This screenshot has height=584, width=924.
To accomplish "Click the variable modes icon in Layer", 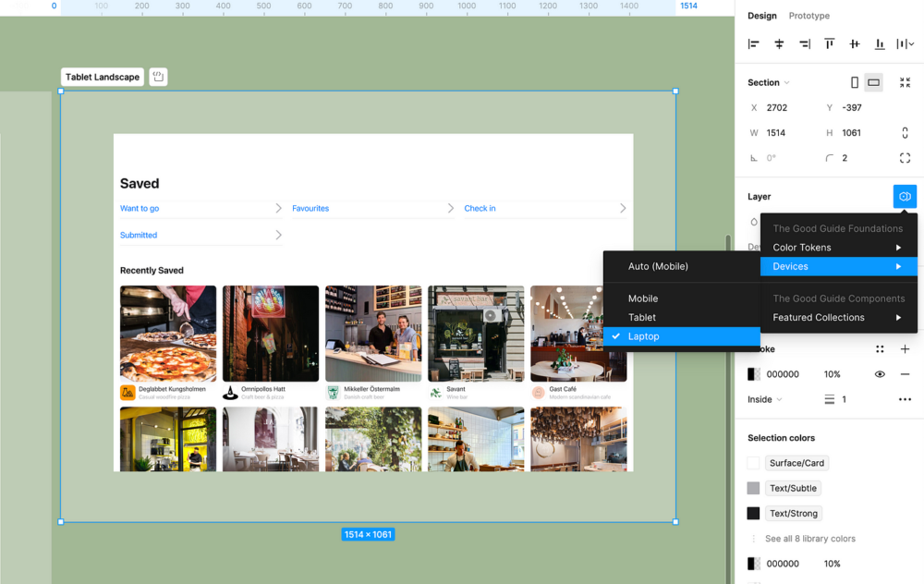I will point(905,197).
